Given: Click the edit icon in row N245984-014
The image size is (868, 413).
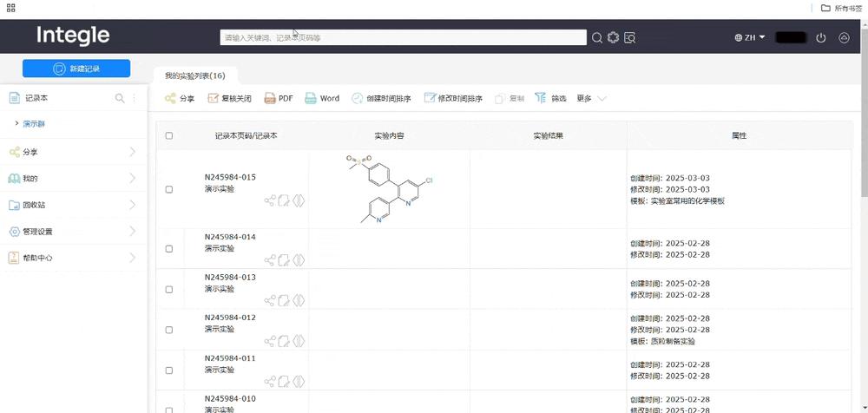Looking at the screenshot, I should 284,259.
